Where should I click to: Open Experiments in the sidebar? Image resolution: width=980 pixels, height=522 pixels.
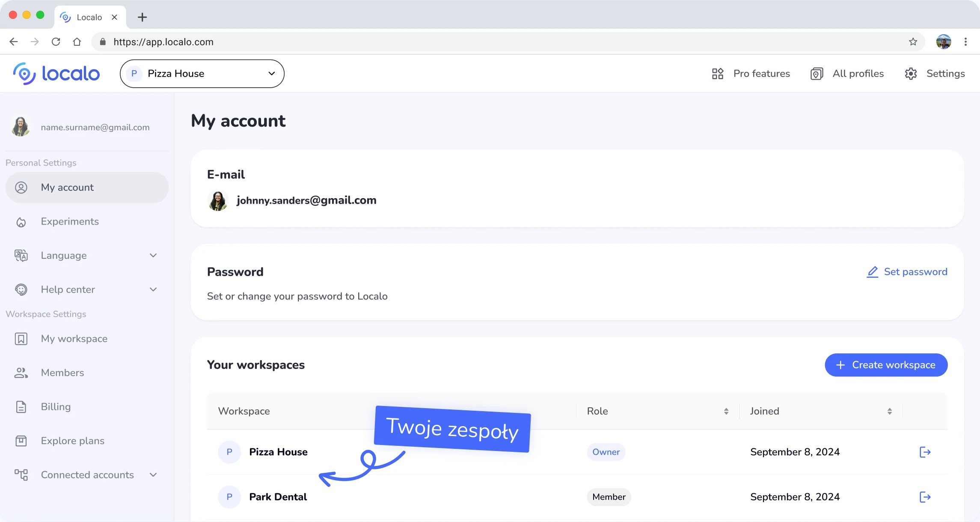[70, 221]
